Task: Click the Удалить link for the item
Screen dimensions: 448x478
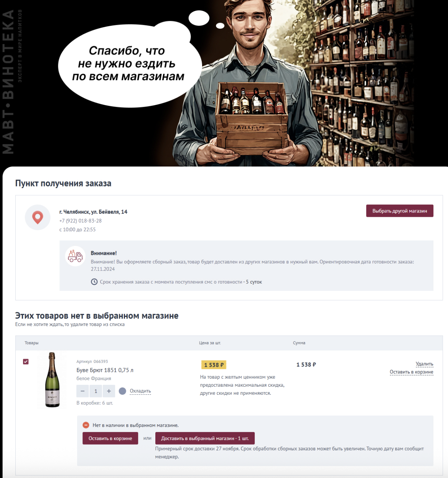Action: coord(424,364)
